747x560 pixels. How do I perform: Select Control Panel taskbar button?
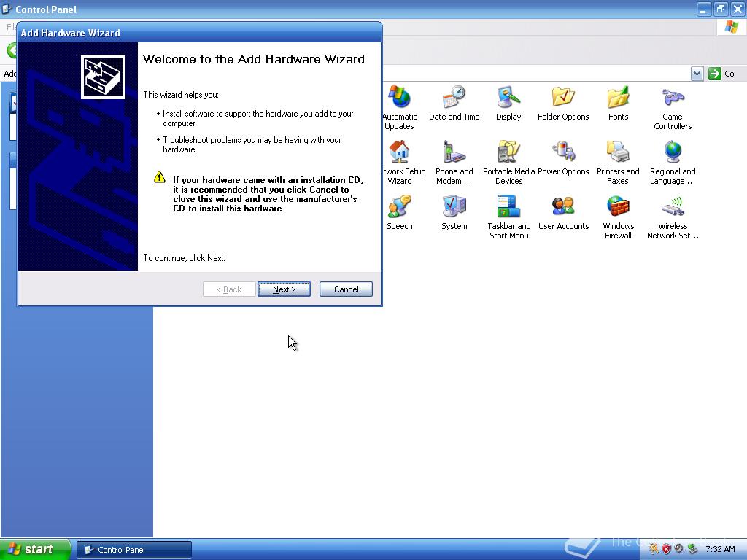coord(134,550)
